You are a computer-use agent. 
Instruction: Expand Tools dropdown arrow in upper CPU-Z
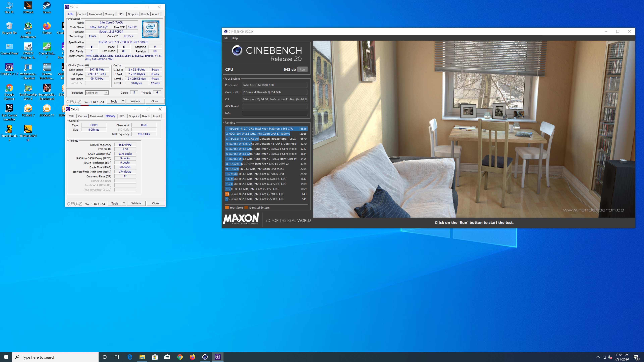point(123,101)
